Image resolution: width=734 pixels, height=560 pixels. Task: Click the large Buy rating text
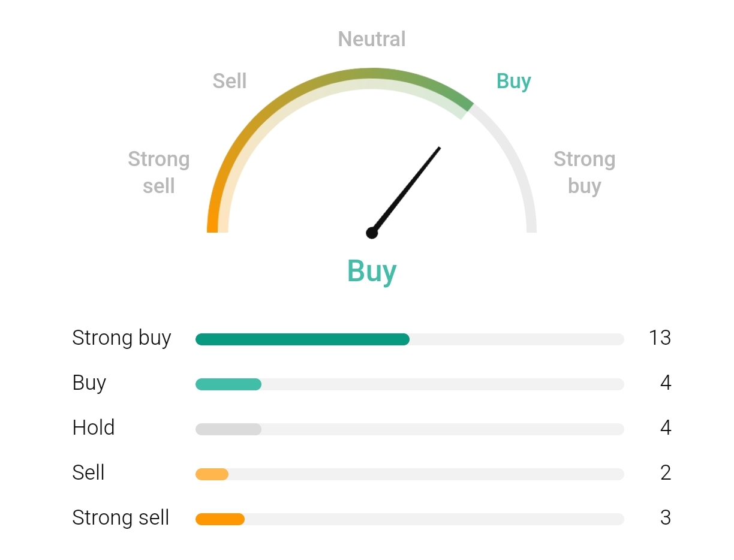(372, 271)
